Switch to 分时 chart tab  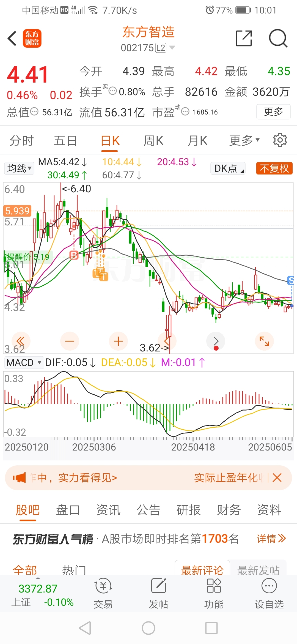pyautogui.click(x=21, y=140)
